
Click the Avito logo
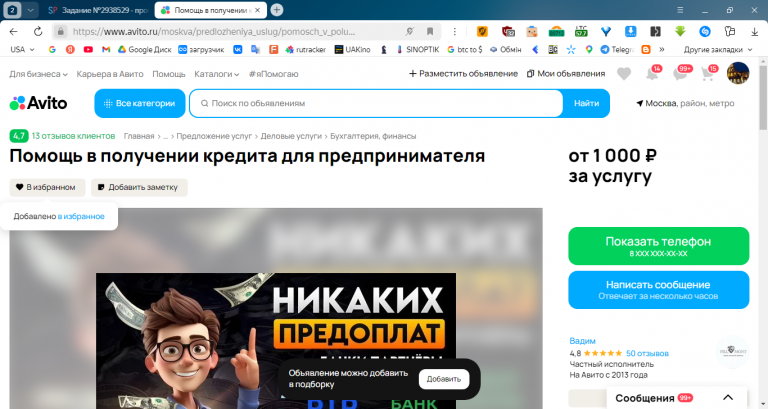[38, 103]
